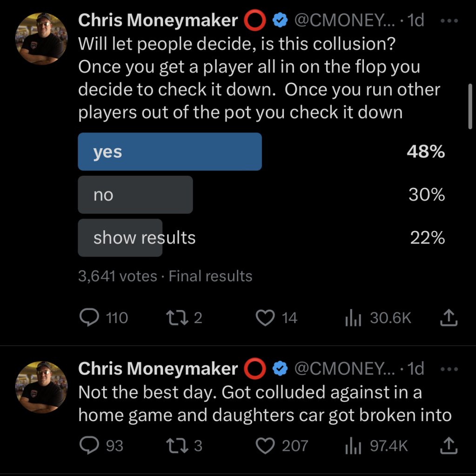Like the collusion poll tweet
This screenshot has width=476, height=476.
[265, 318]
